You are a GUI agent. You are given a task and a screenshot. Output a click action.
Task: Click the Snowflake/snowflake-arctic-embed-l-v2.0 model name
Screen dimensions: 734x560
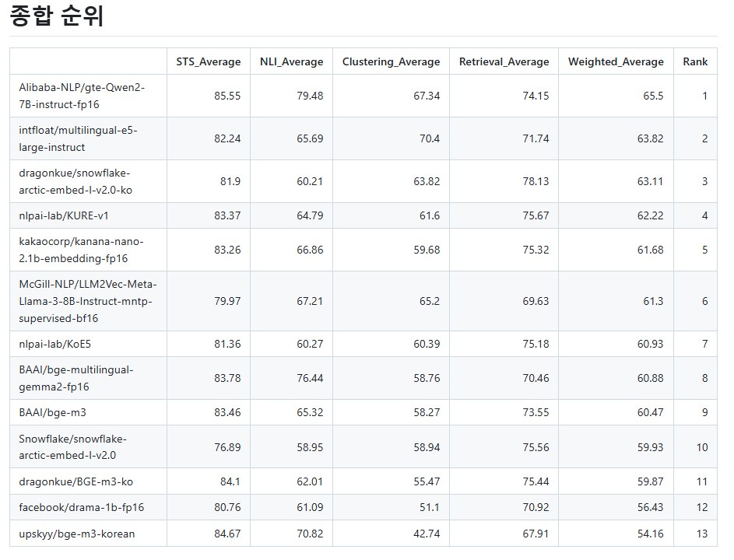click(72, 446)
